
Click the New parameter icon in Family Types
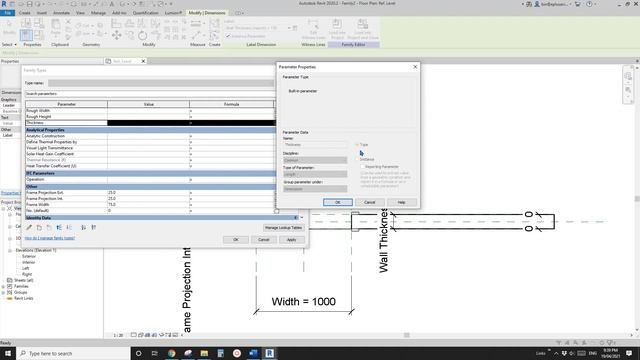pyautogui.click(x=39, y=227)
